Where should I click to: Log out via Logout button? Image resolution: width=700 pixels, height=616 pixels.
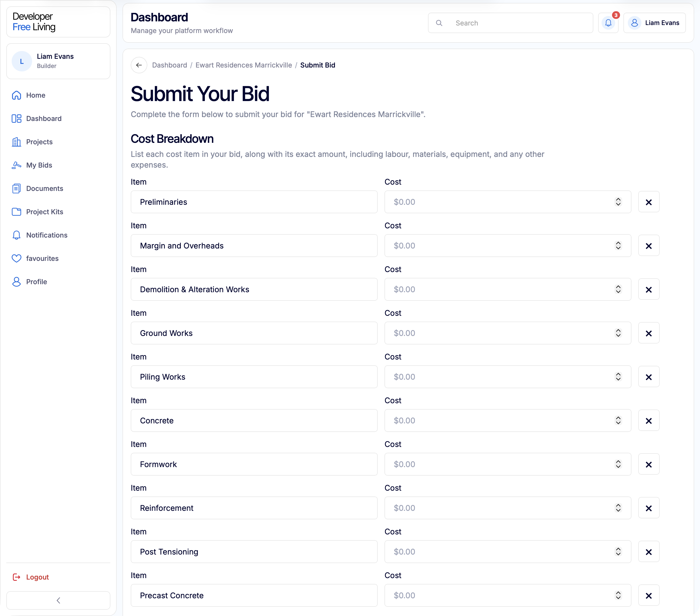pyautogui.click(x=31, y=577)
